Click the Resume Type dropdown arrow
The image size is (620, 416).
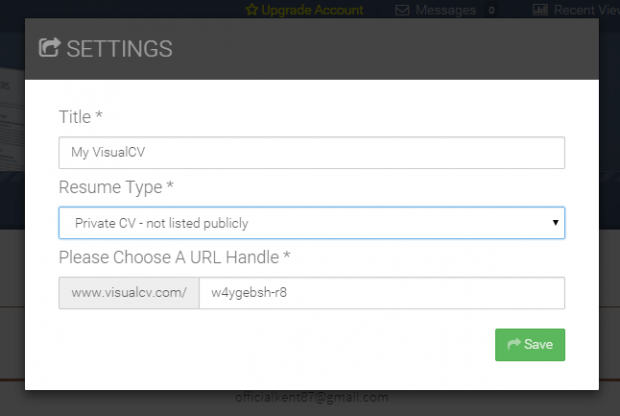pyautogui.click(x=555, y=223)
